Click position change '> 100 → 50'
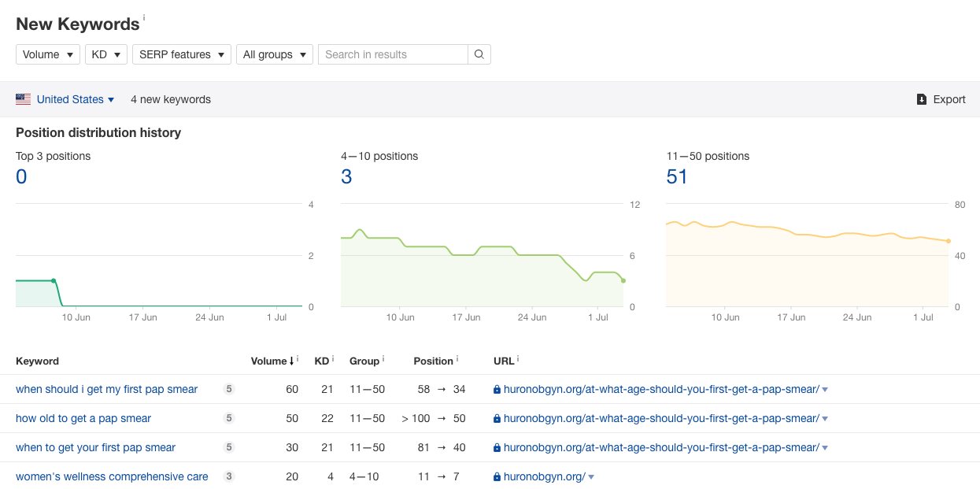This screenshot has width=980, height=489. click(434, 418)
